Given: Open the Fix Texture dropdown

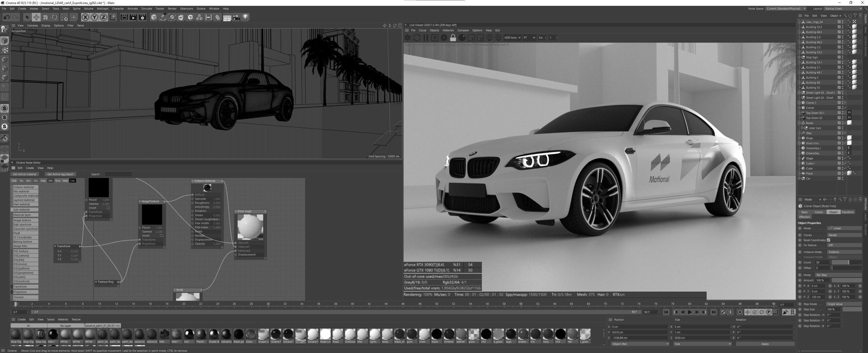Looking at the screenshot, I should (844, 245).
